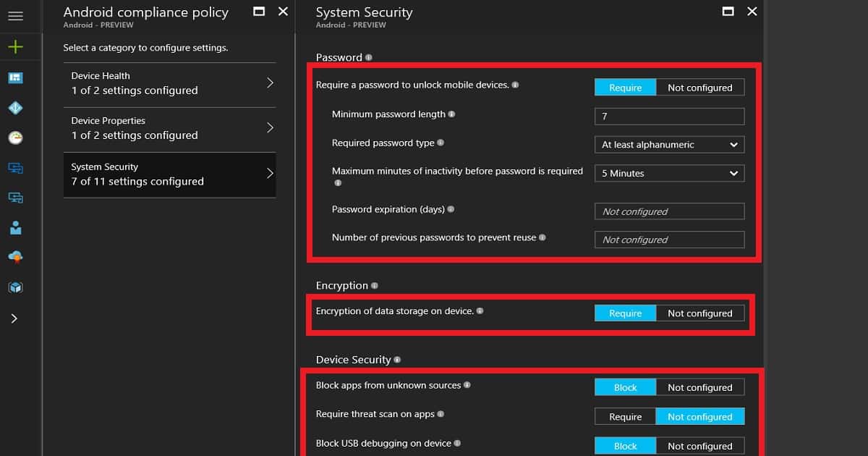Set USB debugging to Not configured
The width and height of the screenshot is (868, 456).
[x=700, y=446]
